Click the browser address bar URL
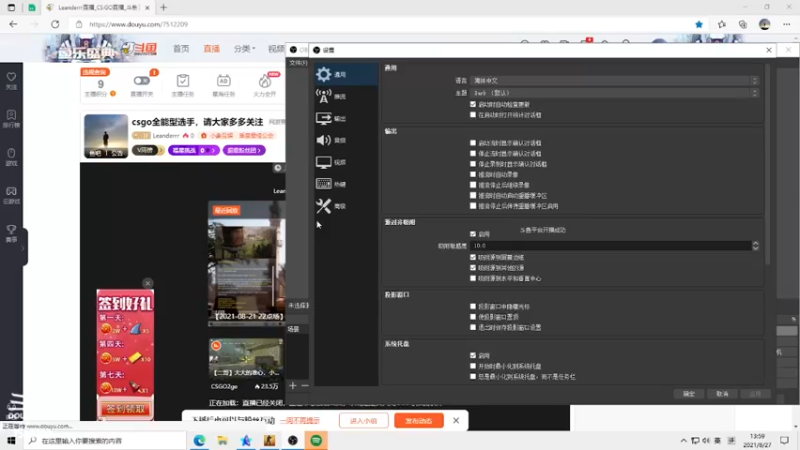Image resolution: width=800 pixels, height=450 pixels. coord(138,24)
